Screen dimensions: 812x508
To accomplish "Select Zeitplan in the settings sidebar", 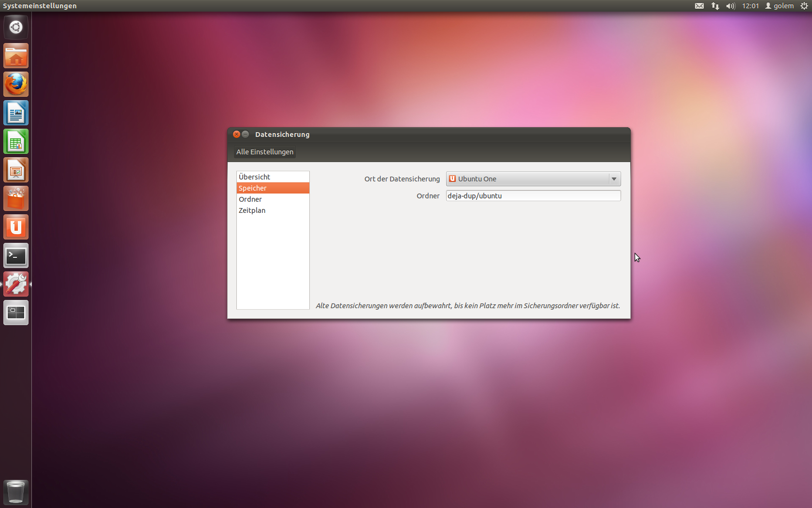I will coord(252,210).
